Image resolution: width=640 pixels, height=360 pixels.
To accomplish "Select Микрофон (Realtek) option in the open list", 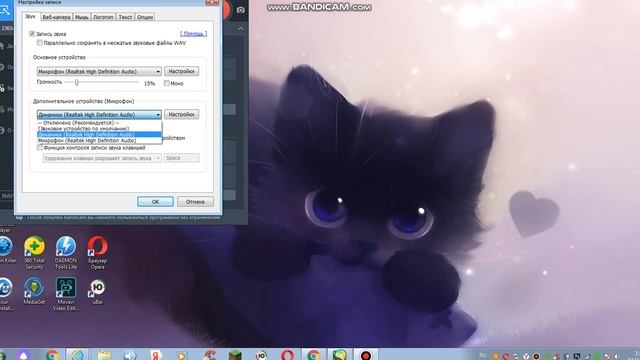I will (x=99, y=140).
